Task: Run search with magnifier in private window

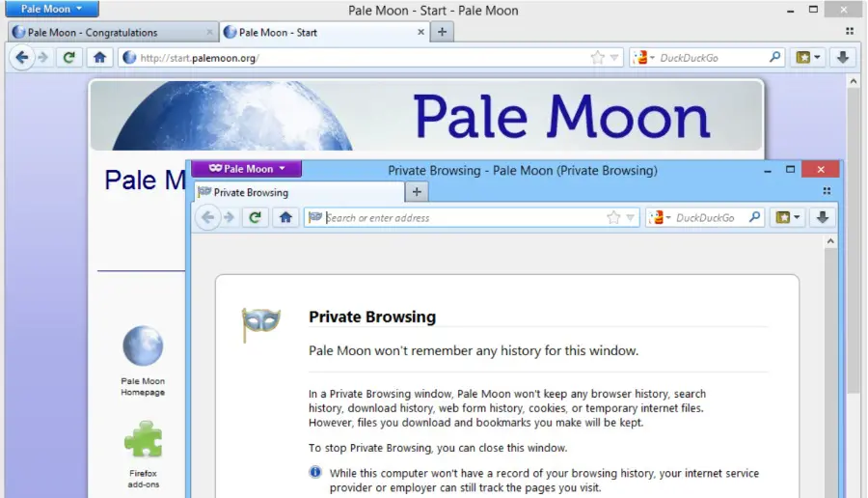Action: click(754, 217)
